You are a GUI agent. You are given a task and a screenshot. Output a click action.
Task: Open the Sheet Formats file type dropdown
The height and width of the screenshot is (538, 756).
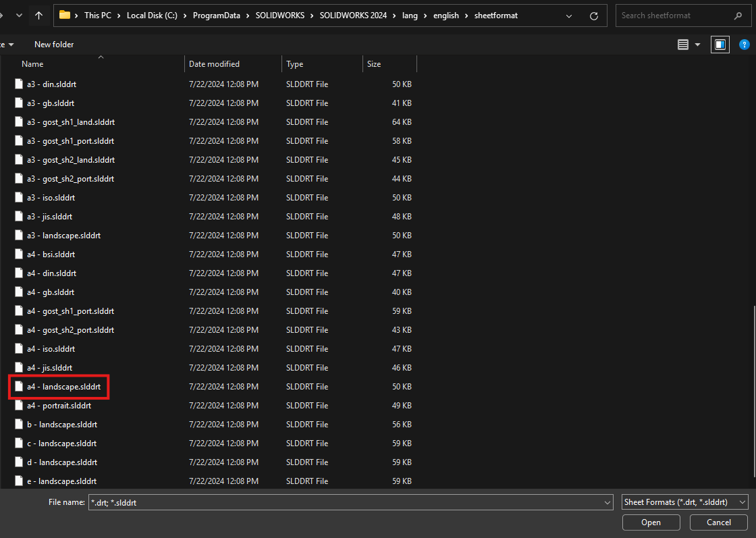coord(684,502)
